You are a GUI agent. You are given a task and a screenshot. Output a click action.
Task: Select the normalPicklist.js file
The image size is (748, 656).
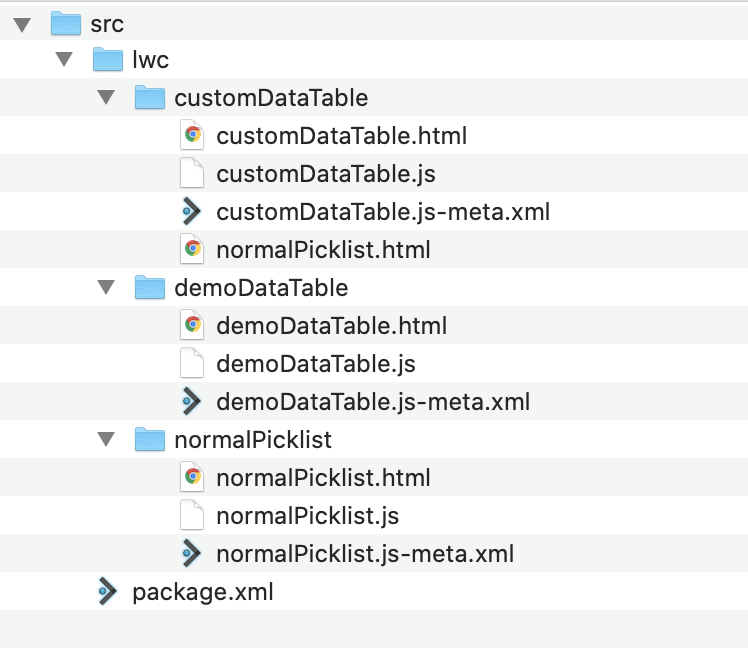[307, 516]
